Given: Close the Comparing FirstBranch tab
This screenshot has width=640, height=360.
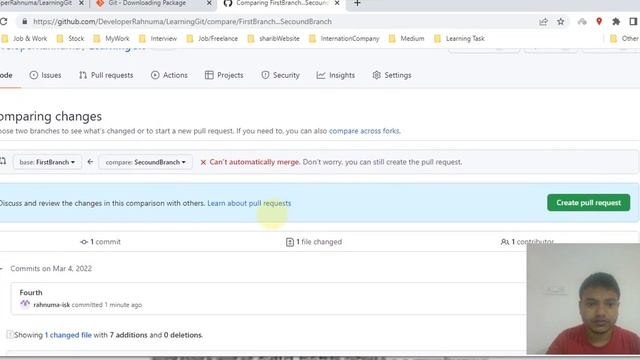Looking at the screenshot, I should click(337, 3).
